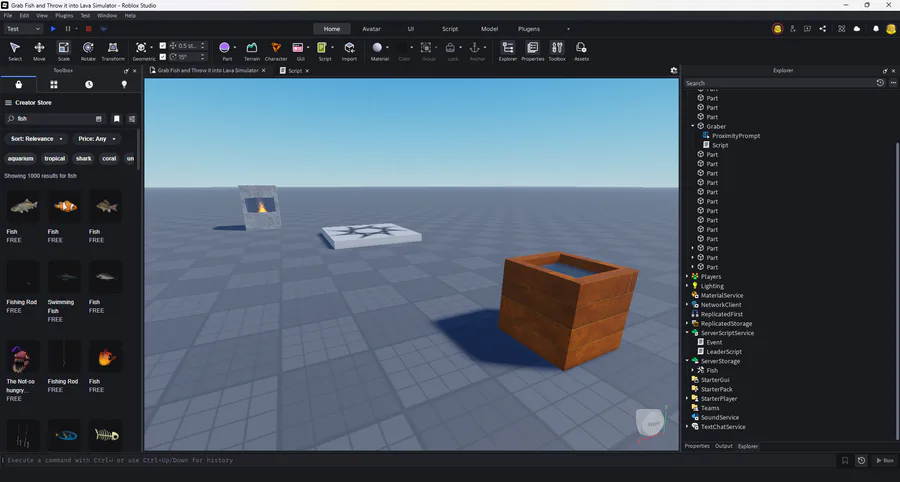Select the Move tool
Image resolution: width=900 pixels, height=482 pixels.
[39, 50]
